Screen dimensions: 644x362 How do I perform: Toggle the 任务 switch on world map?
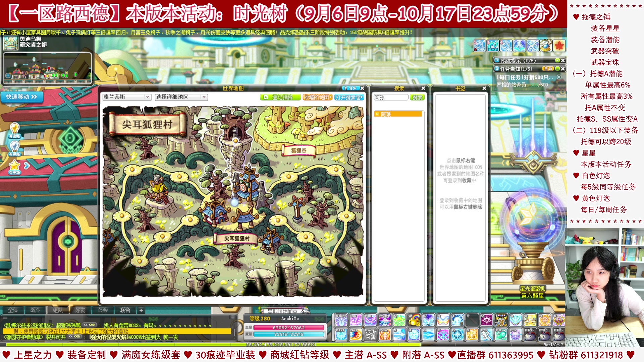tap(351, 88)
